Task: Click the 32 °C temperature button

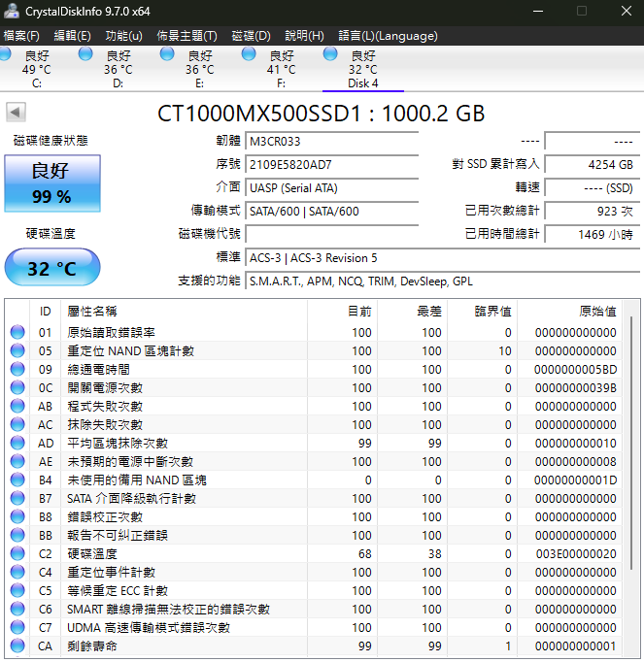Action: [52, 267]
